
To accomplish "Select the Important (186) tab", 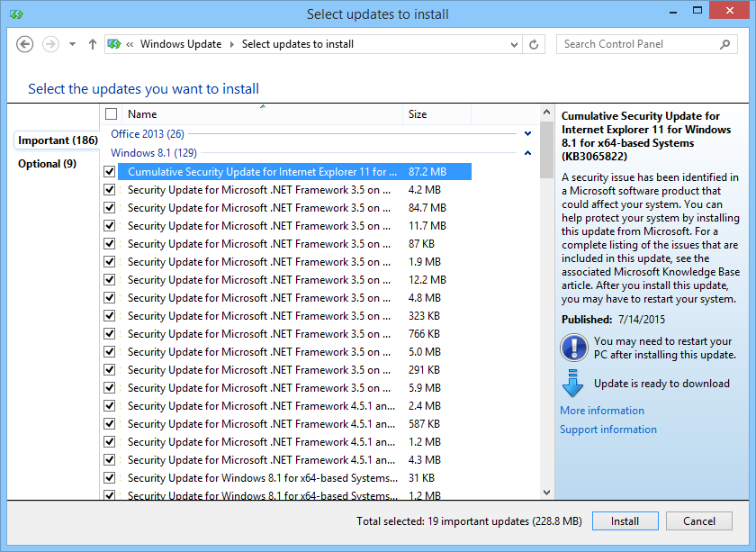I will (x=58, y=140).
